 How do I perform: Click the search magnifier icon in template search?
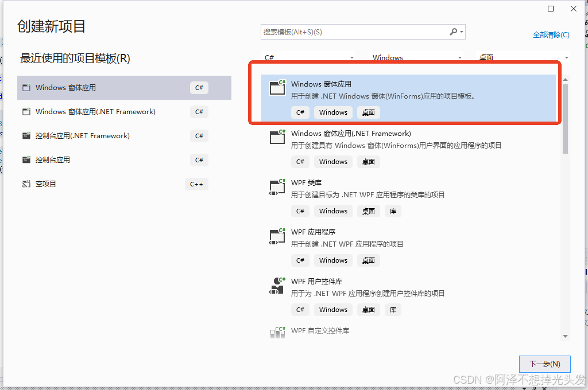coord(453,32)
